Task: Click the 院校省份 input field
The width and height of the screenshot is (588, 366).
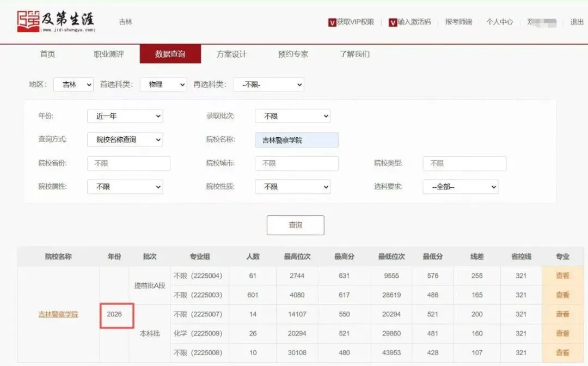Action: pos(128,163)
